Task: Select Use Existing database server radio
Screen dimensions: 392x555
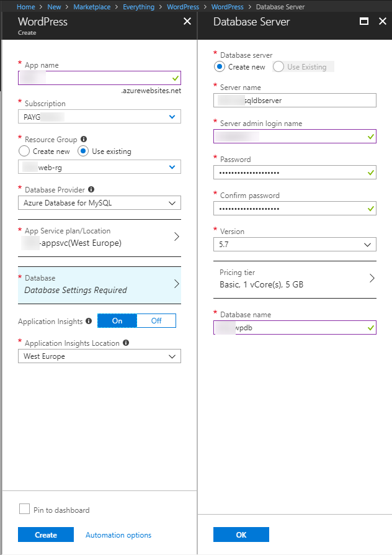Action: (x=278, y=66)
